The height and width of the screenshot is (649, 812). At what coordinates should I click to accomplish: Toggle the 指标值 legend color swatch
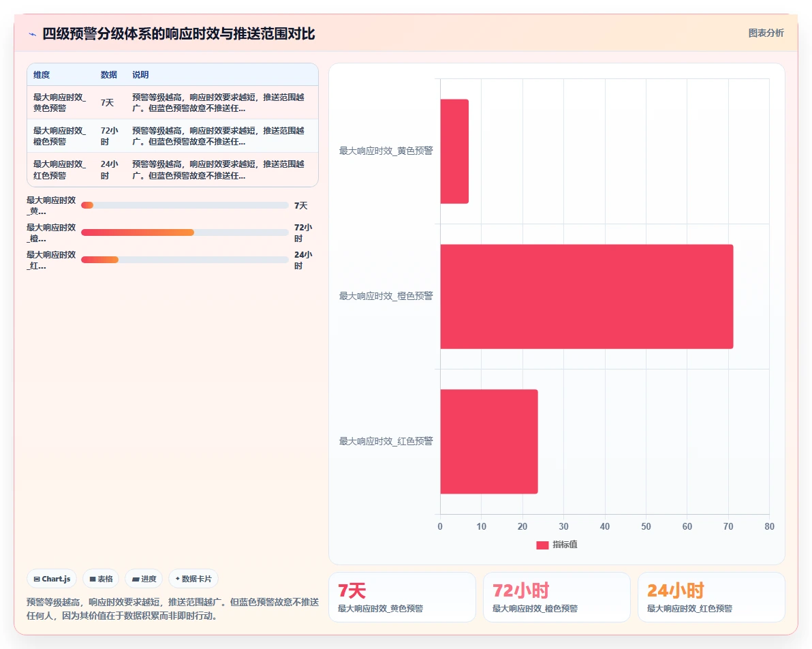(x=542, y=545)
